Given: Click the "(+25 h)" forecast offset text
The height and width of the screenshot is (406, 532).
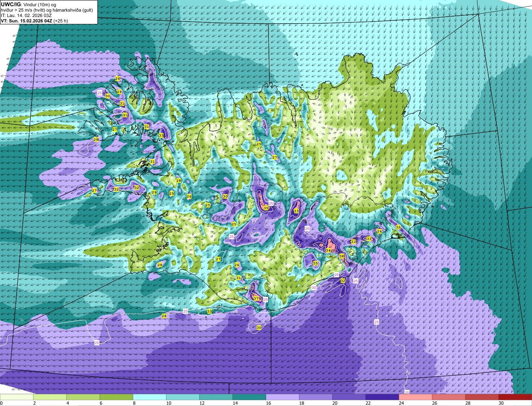Looking at the screenshot, I should coord(61,21).
